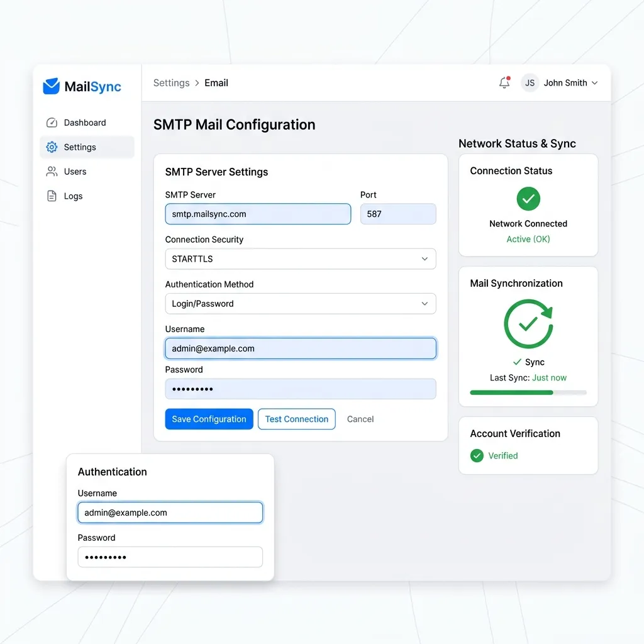The width and height of the screenshot is (644, 644).
Task: Click the JS avatar circle
Action: pyautogui.click(x=530, y=83)
